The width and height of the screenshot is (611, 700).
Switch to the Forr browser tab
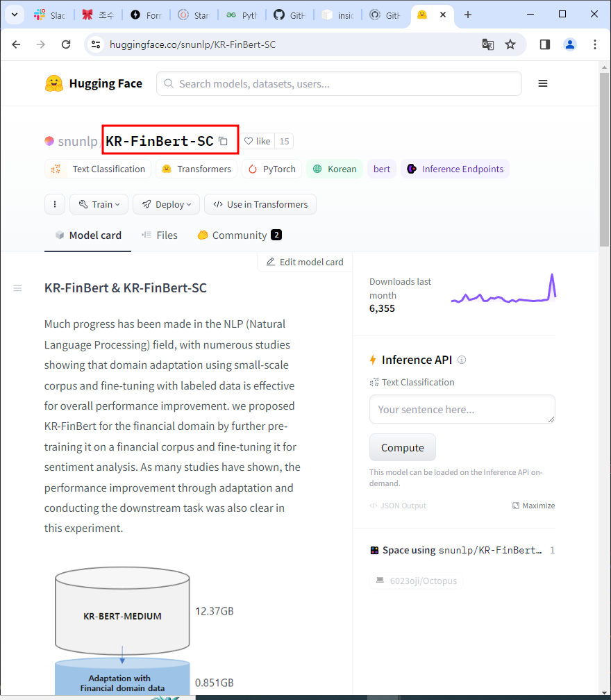146,15
